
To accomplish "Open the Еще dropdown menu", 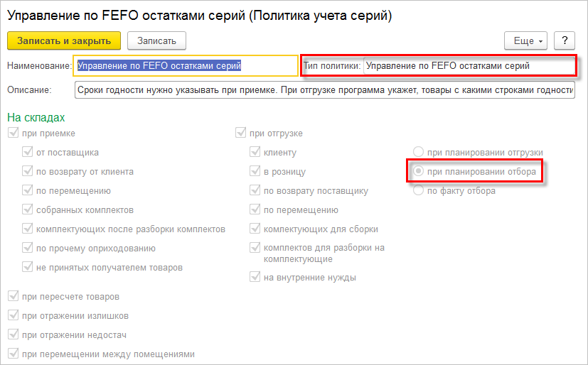I will click(525, 40).
